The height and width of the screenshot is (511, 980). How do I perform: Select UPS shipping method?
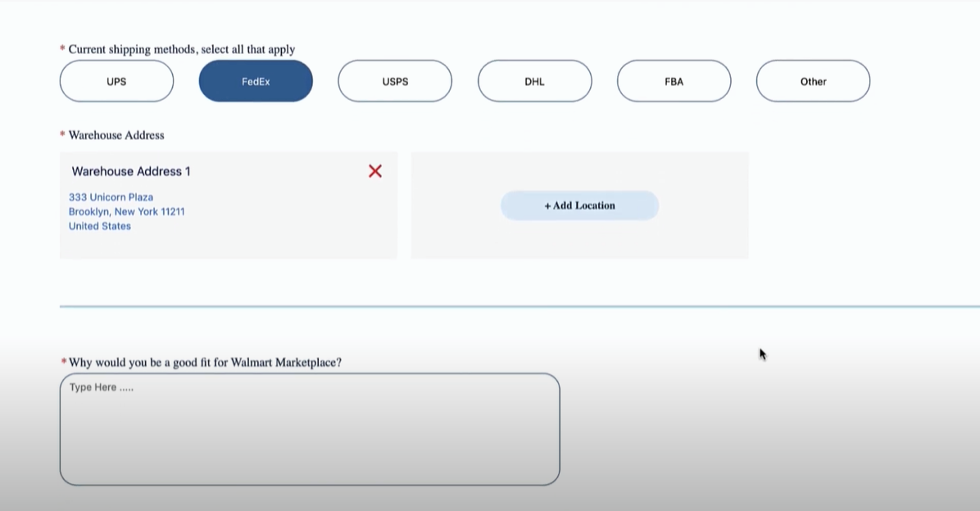click(116, 81)
